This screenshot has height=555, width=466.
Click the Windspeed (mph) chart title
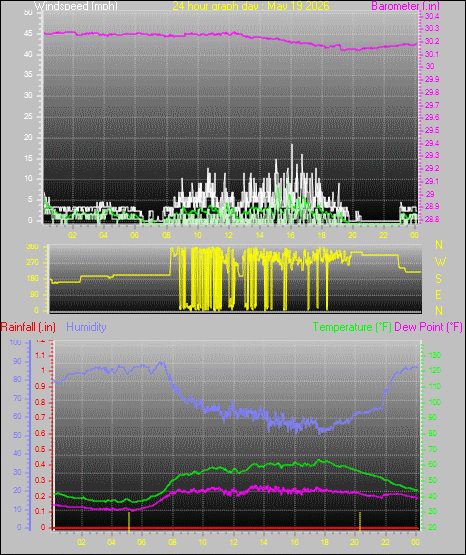pyautogui.click(x=76, y=6)
